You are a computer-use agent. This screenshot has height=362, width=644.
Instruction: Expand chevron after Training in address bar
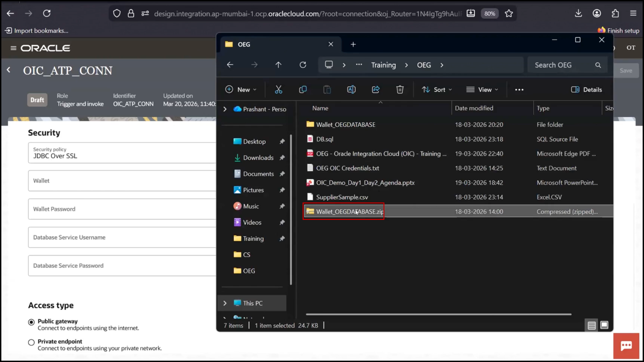(407, 65)
